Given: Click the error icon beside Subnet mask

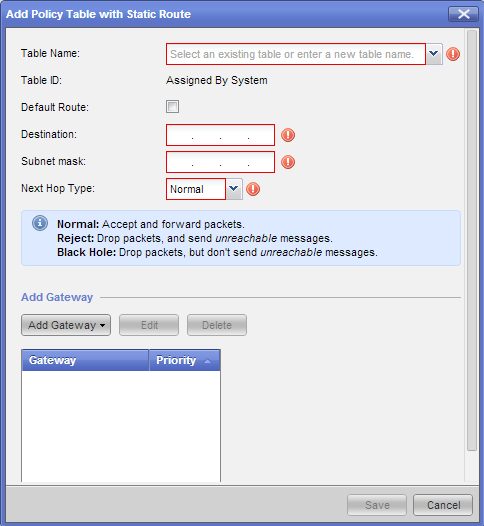Looking at the screenshot, I should pos(288,162).
